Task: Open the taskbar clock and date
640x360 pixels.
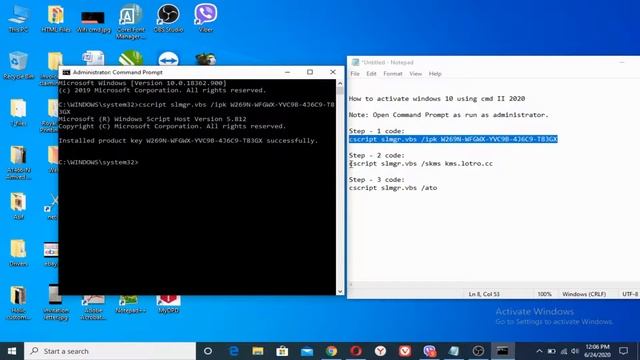Action: point(598,351)
